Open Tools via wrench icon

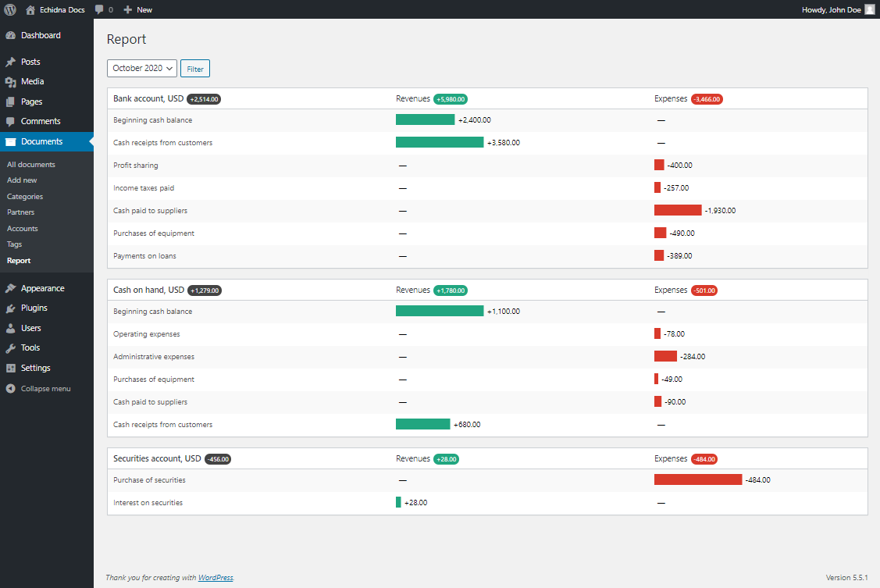(11, 347)
